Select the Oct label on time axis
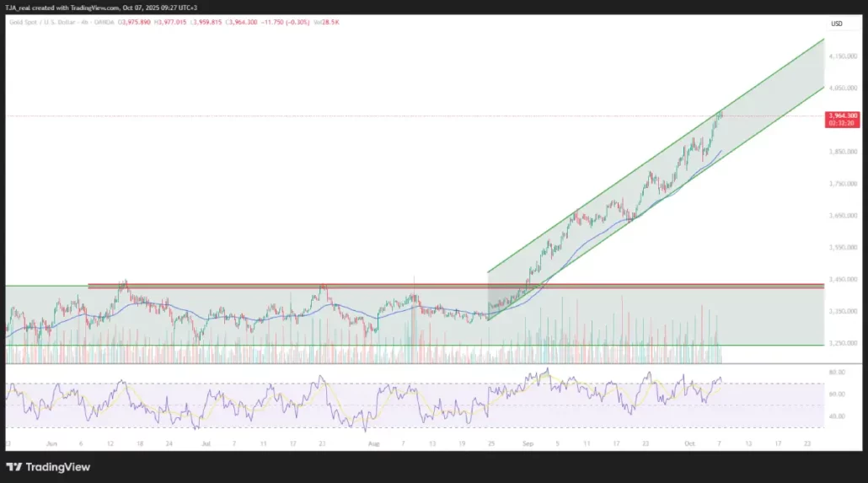This screenshot has width=868, height=483. [x=690, y=443]
